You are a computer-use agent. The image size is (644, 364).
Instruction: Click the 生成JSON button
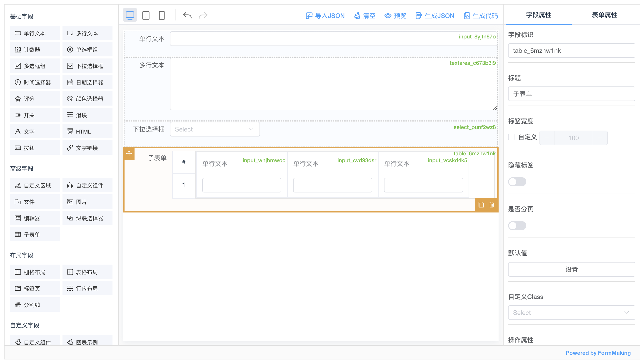[435, 16]
